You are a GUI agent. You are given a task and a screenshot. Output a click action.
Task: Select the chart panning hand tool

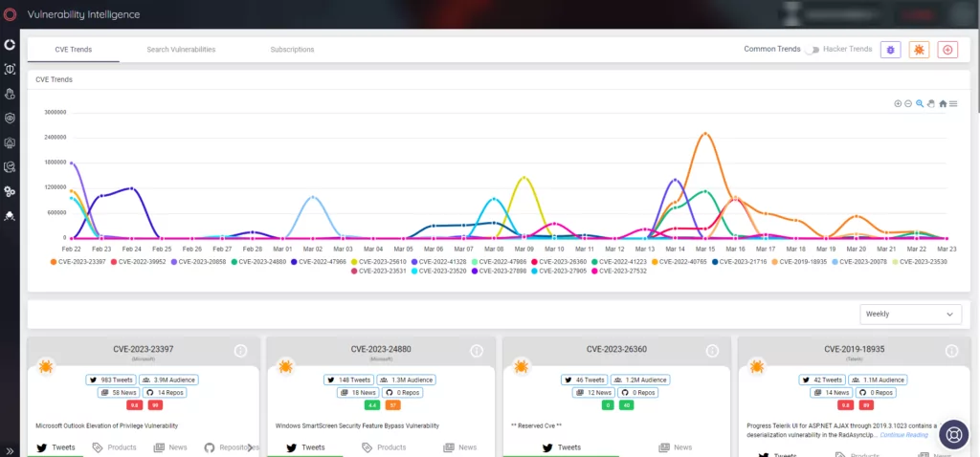(x=930, y=103)
